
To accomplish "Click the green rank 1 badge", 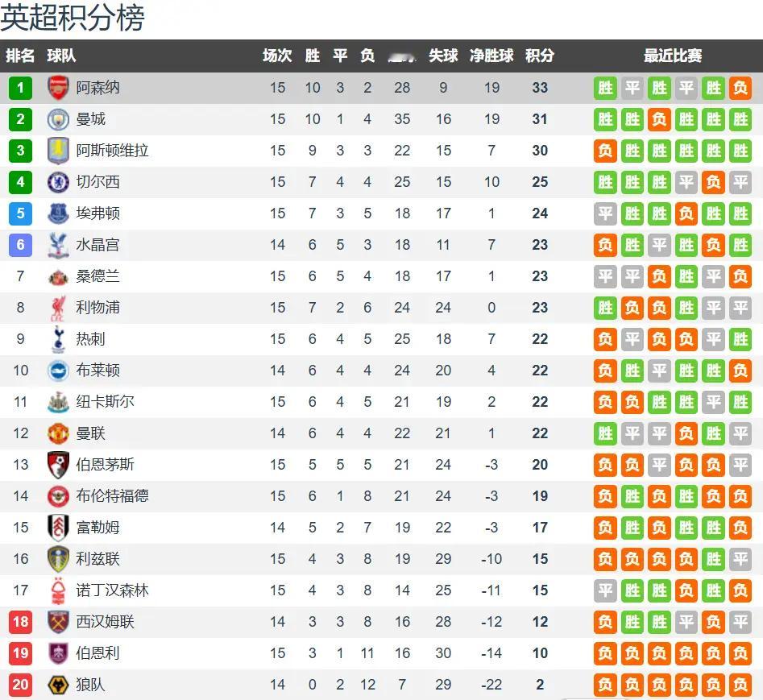I will click(20, 87).
